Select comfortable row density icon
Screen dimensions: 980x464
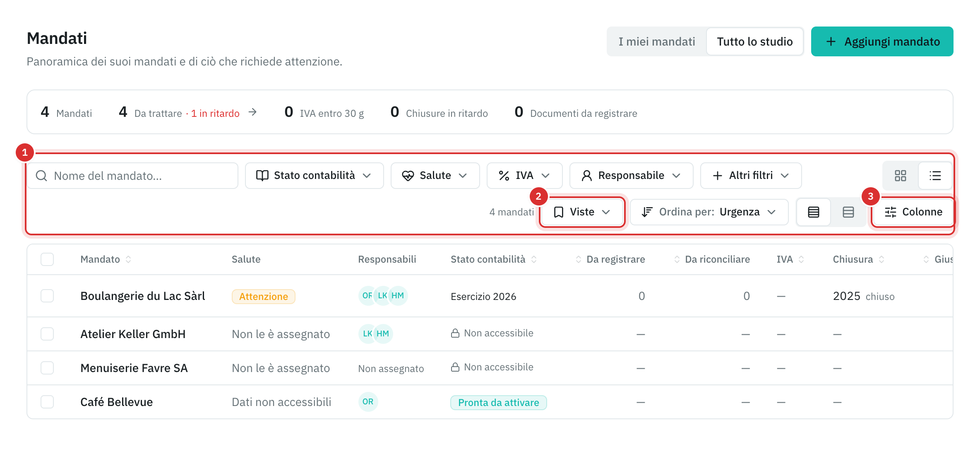pyautogui.click(x=848, y=212)
